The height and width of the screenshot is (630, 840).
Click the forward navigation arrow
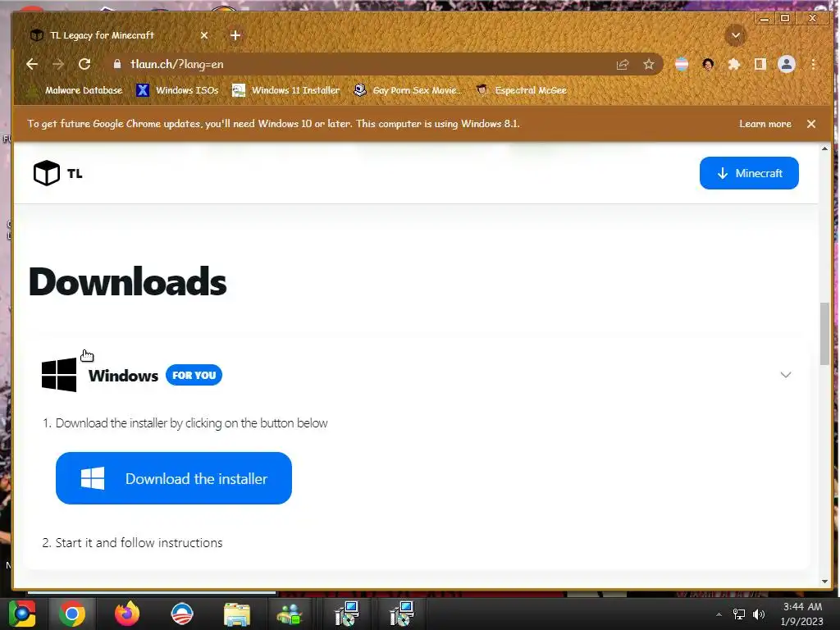[58, 64]
